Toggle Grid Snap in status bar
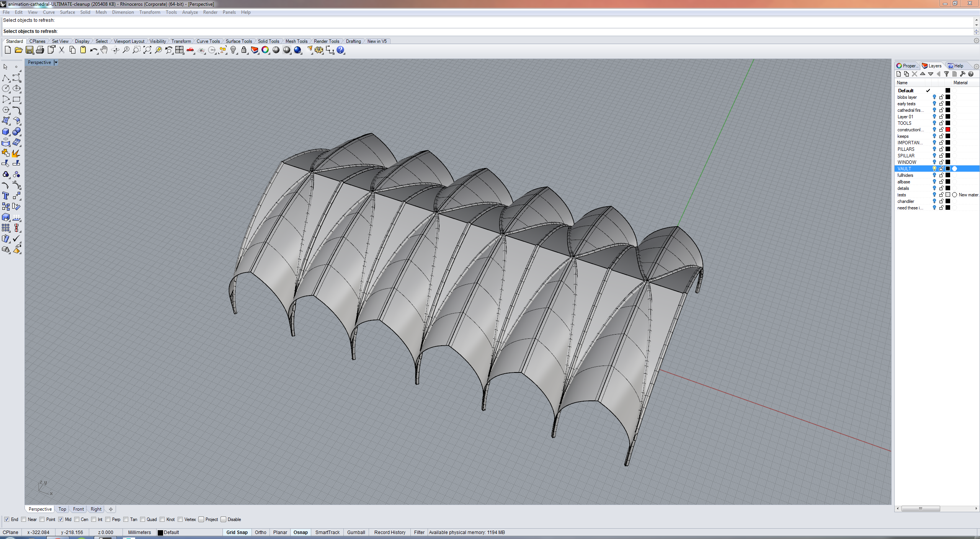 (237, 532)
